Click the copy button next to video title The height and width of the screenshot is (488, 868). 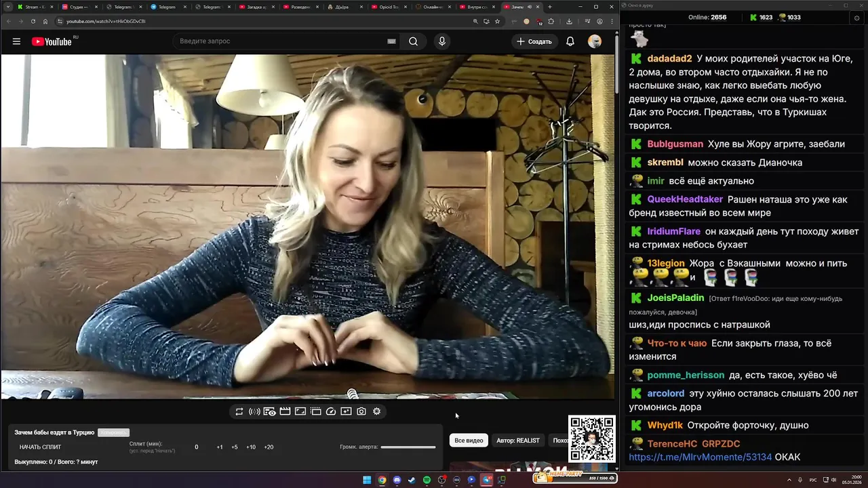tap(113, 432)
